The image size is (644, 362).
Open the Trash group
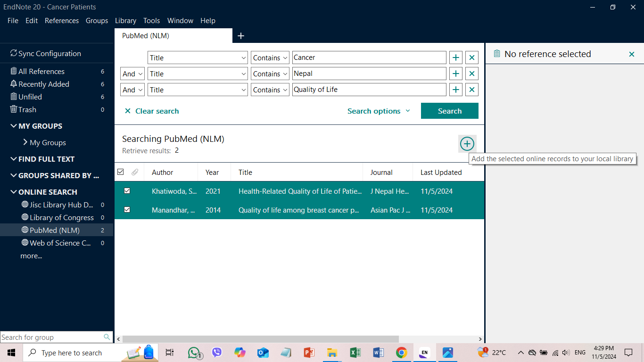pyautogui.click(x=57, y=109)
